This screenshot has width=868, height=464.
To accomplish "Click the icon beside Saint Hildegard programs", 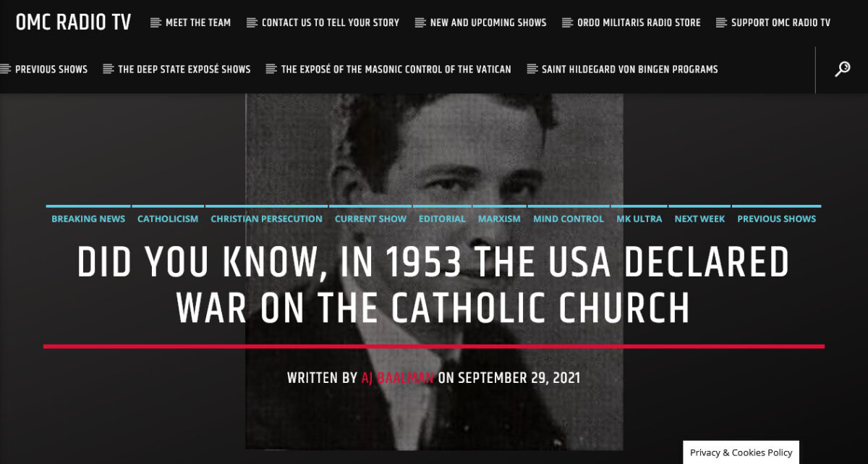I will (x=532, y=69).
